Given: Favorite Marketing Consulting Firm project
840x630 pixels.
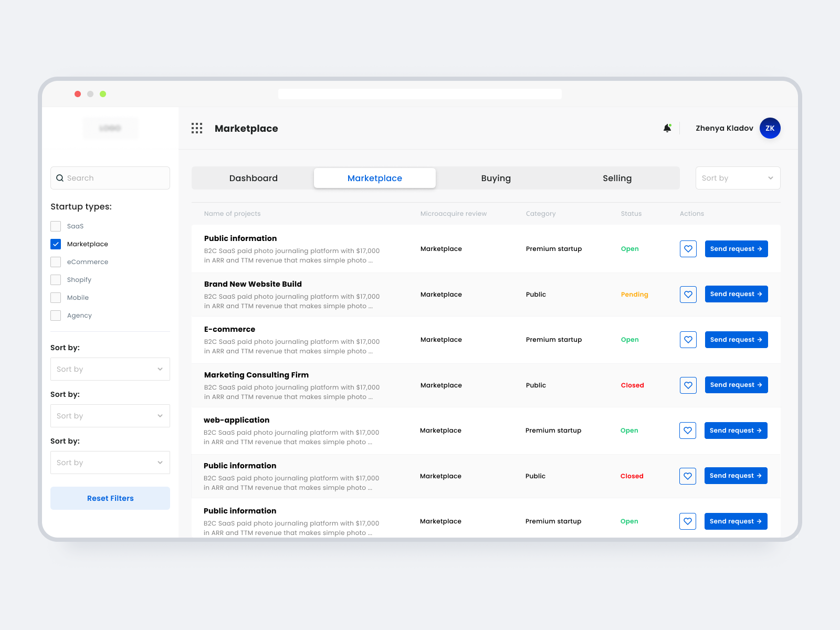Looking at the screenshot, I should point(688,385).
